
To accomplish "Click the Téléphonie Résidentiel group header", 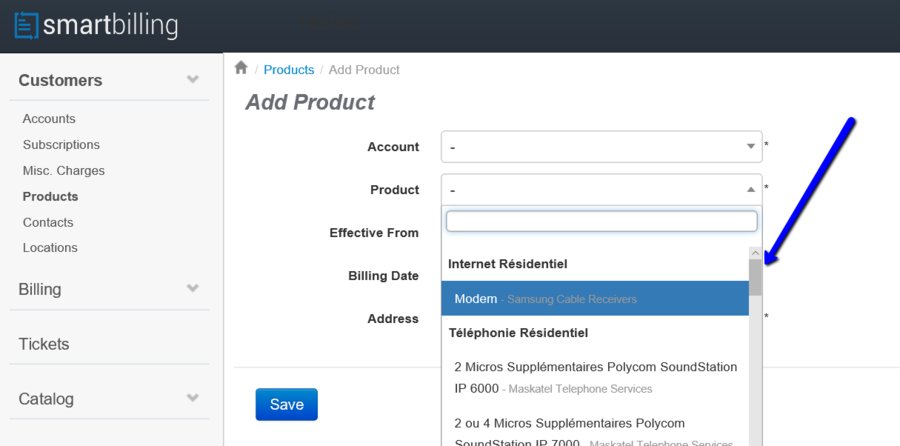I will click(x=518, y=333).
